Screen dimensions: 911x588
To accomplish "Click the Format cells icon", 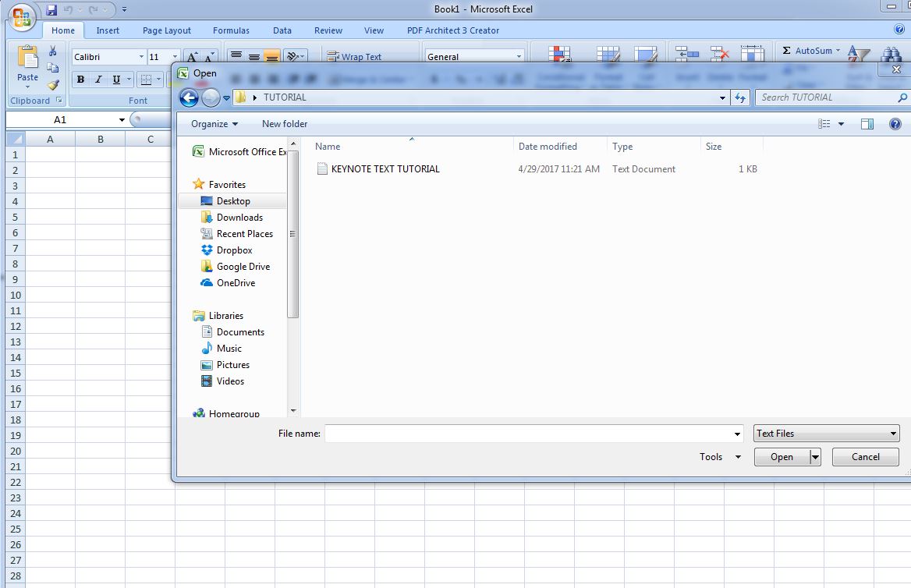I will 752,54.
